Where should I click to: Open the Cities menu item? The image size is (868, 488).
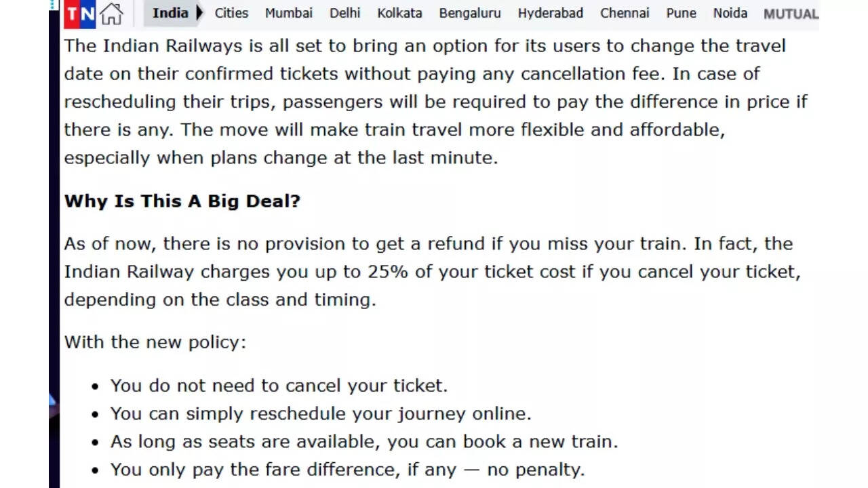(x=231, y=13)
